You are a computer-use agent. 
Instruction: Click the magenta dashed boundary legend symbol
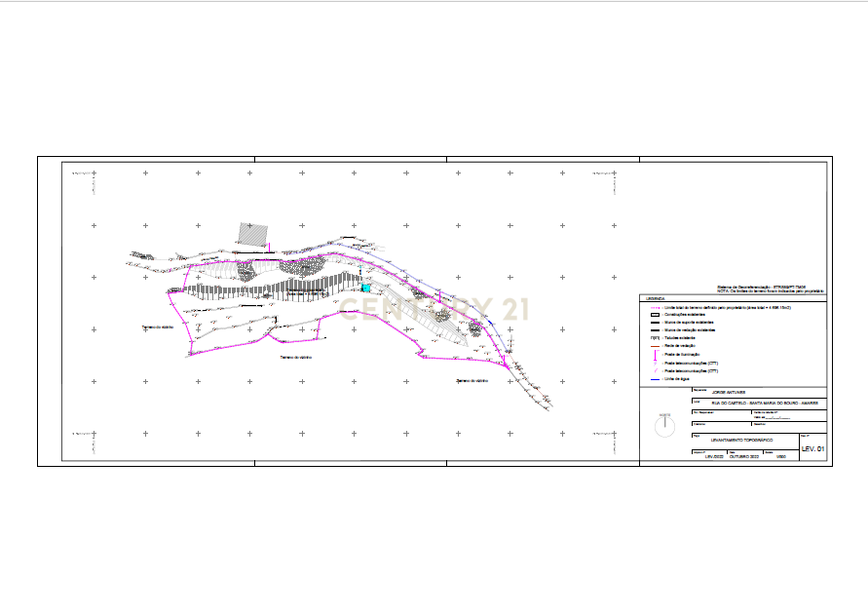(x=656, y=307)
